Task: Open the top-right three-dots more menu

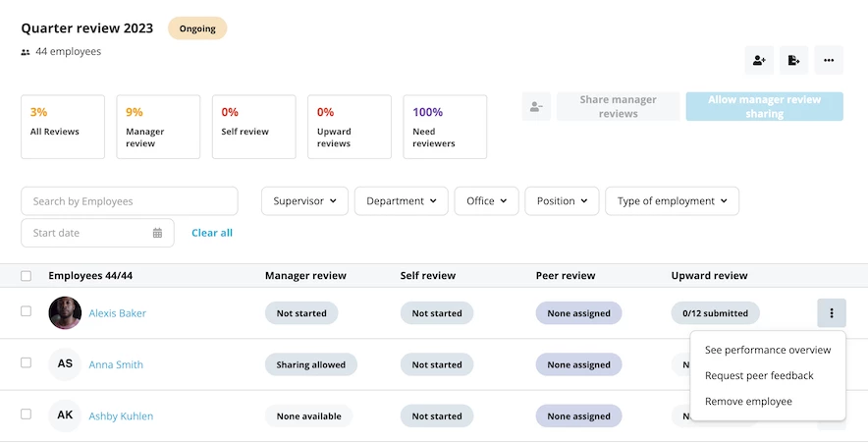Action: click(x=829, y=60)
